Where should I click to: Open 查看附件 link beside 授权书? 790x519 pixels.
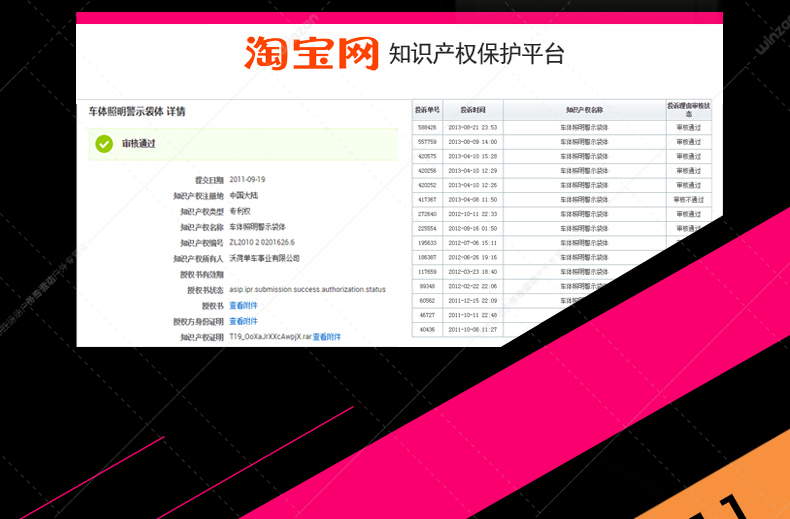(243, 305)
